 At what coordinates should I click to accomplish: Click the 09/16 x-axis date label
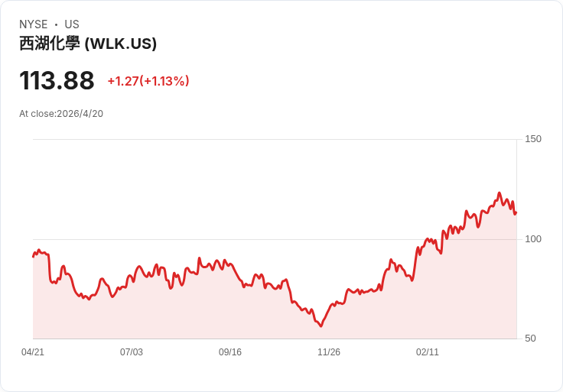click(x=230, y=352)
